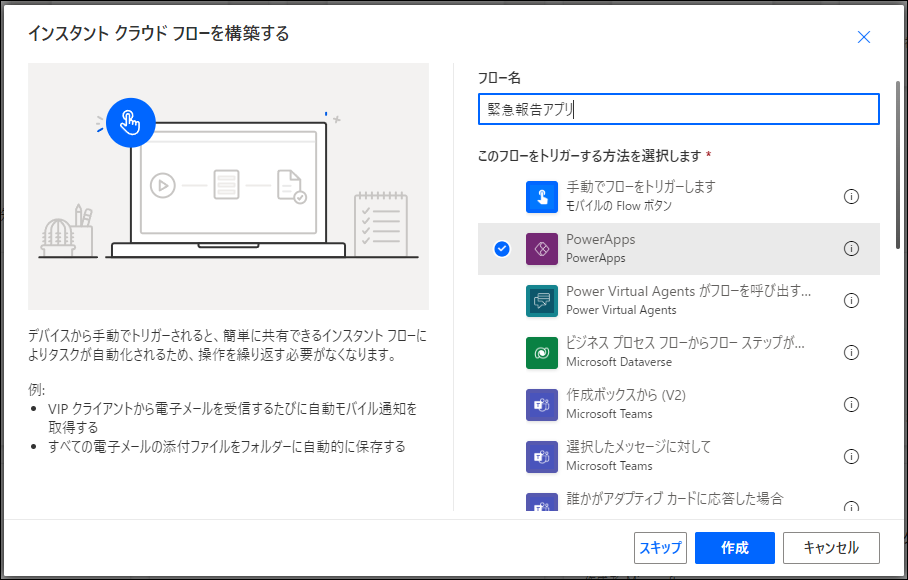Image resolution: width=908 pixels, height=580 pixels.
Task: Open info for ビジネス プロセス フロー trigger
Action: pyautogui.click(x=851, y=353)
